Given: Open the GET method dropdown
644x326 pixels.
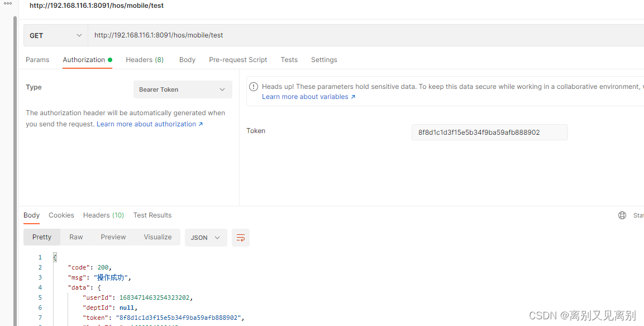Looking at the screenshot, I should [x=56, y=35].
